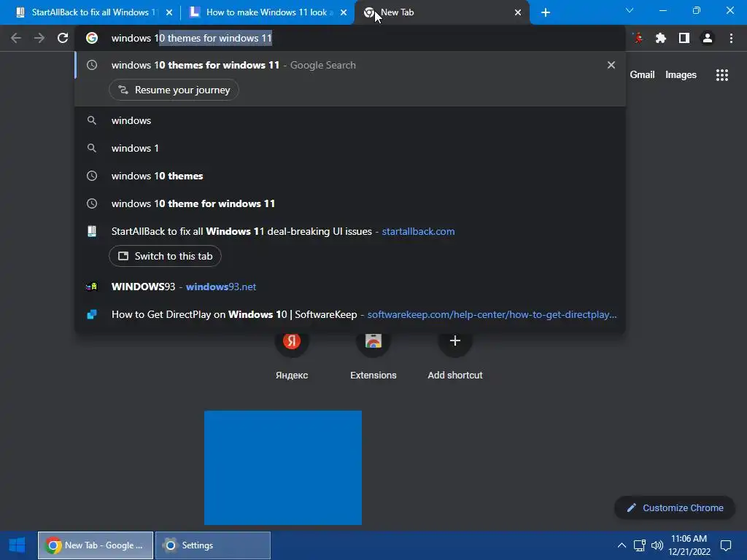Click the Resume your journey chip
The height and width of the screenshot is (560, 747).
174,90
